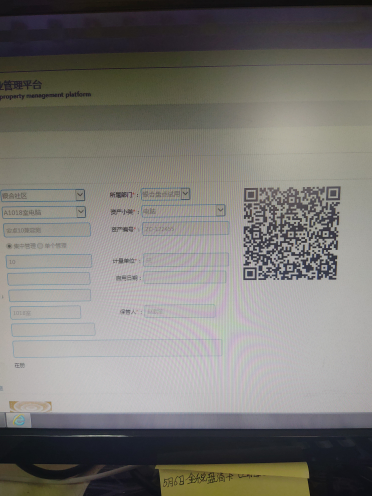Click the 在册 status text
This screenshot has width=372, height=496.
tap(19, 366)
